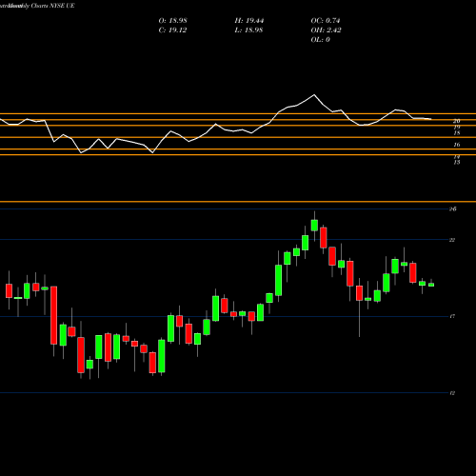Click the 17 price axis label
Viewport: 476px width, 476px height.
coord(452,316)
